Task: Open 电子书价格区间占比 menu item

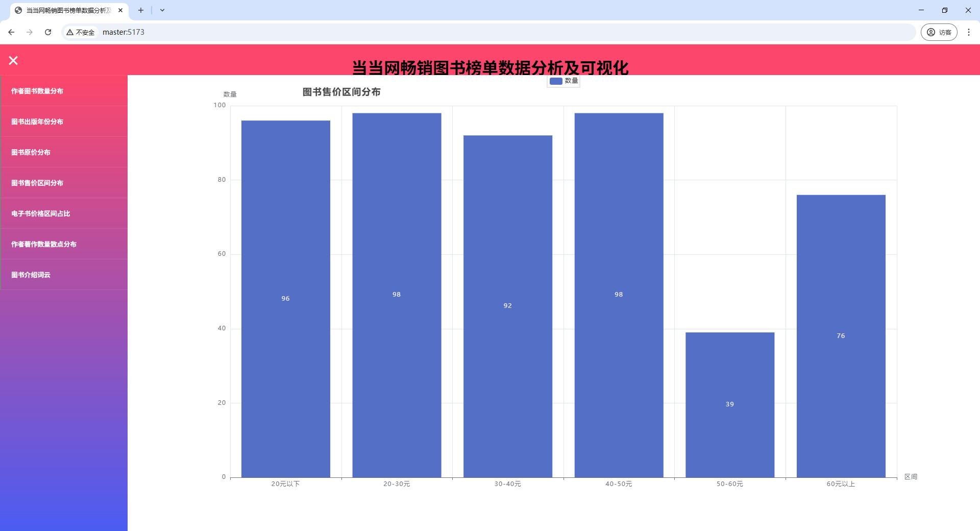Action: (64, 213)
